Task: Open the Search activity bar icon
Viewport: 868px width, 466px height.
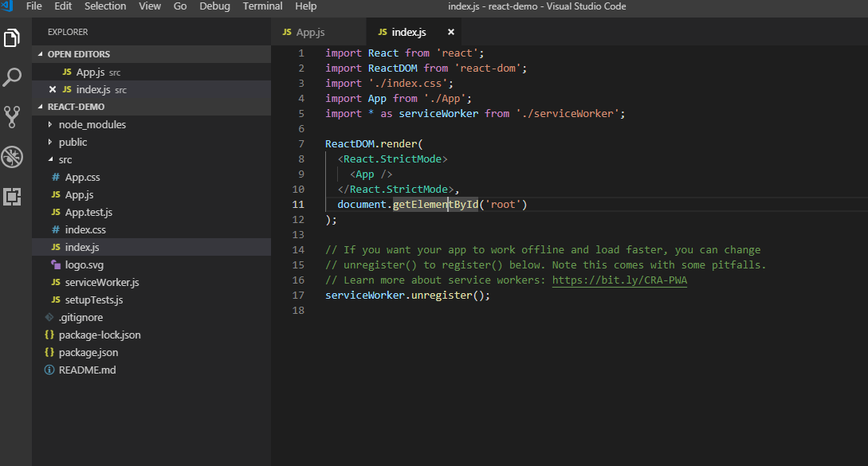Action: [12, 77]
